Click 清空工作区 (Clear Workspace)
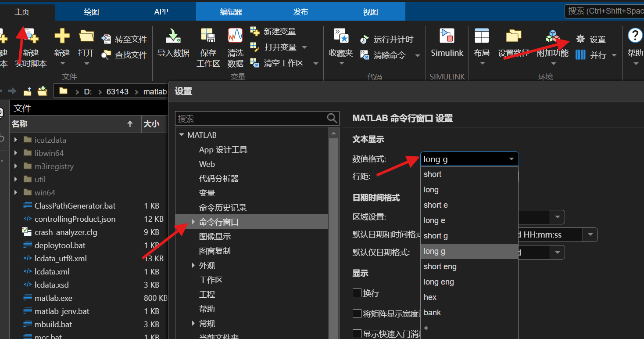The height and width of the screenshot is (339, 644). [x=277, y=63]
